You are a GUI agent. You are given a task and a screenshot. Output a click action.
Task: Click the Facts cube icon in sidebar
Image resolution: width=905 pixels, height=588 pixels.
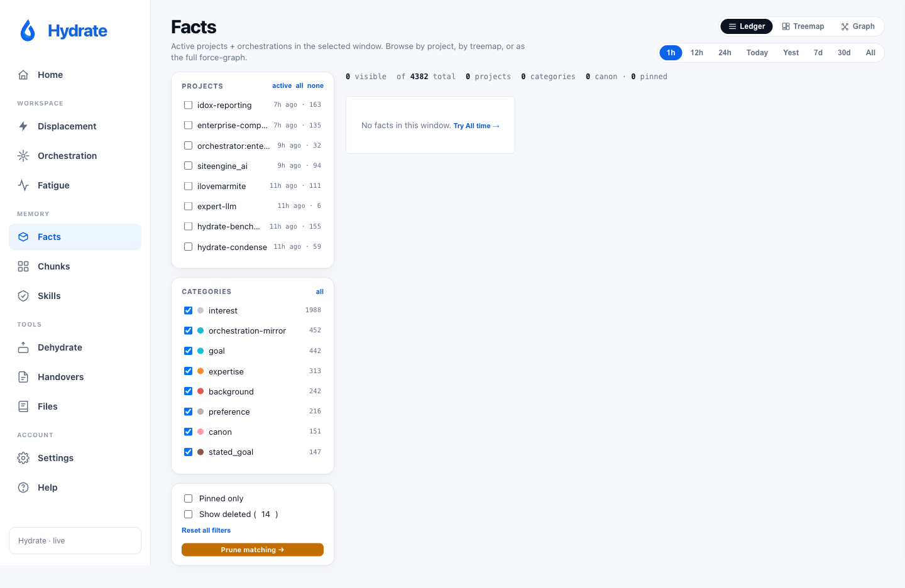(x=23, y=237)
